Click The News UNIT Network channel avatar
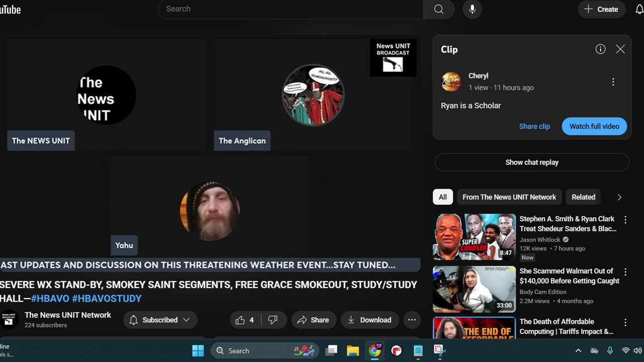Screen dimensions: 644x362 [9, 320]
